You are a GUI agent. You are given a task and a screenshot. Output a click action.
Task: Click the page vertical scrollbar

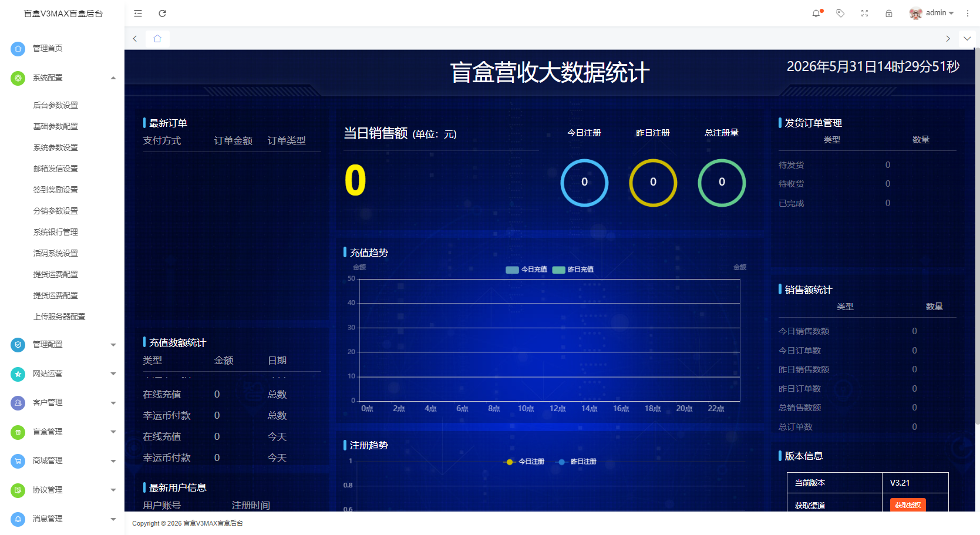pyautogui.click(x=977, y=235)
